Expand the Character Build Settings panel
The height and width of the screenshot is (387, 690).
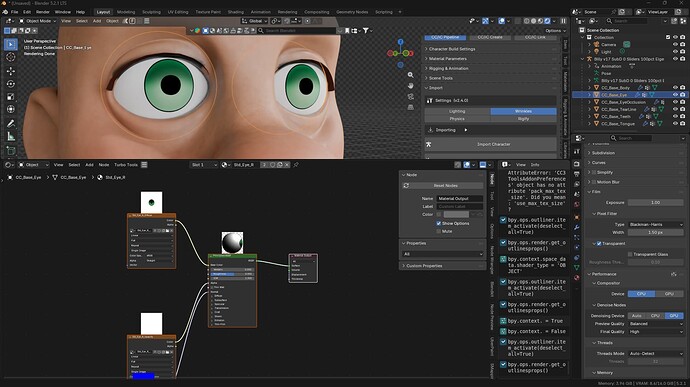491,49
